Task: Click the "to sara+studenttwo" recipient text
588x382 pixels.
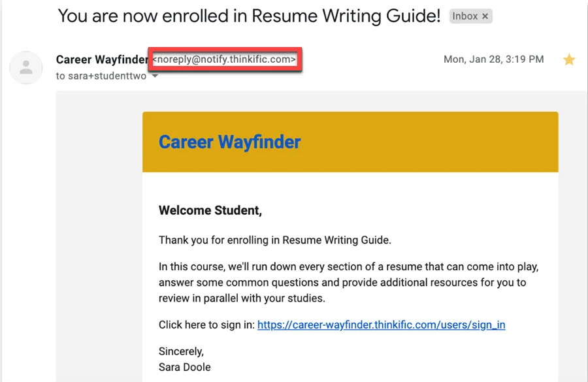Action: (x=102, y=76)
